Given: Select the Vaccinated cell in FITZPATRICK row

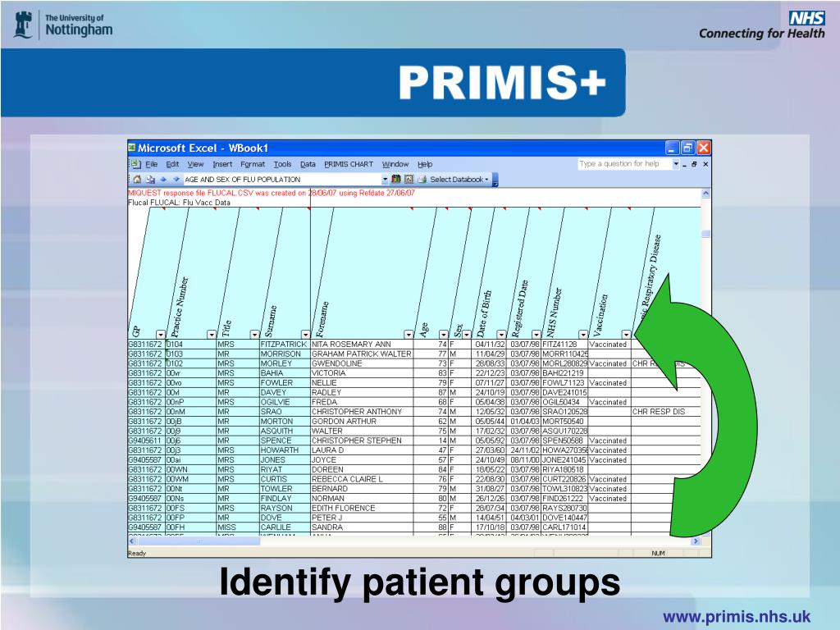Looking at the screenshot, I should (x=609, y=345).
